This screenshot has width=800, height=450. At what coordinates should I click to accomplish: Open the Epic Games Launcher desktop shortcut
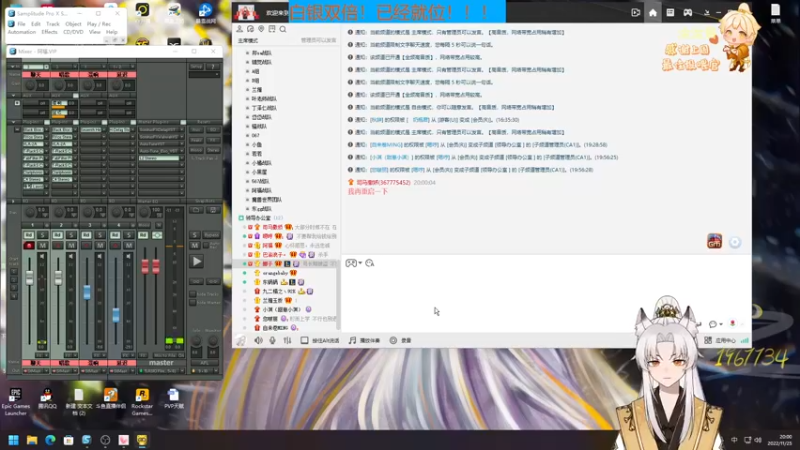pos(15,402)
